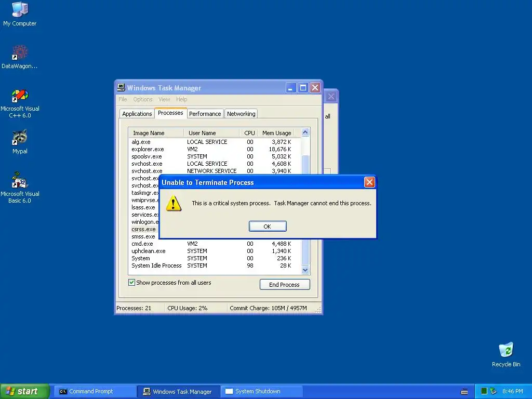The height and width of the screenshot is (399, 532).
Task: Sort by the CPU column header
Action: point(249,132)
